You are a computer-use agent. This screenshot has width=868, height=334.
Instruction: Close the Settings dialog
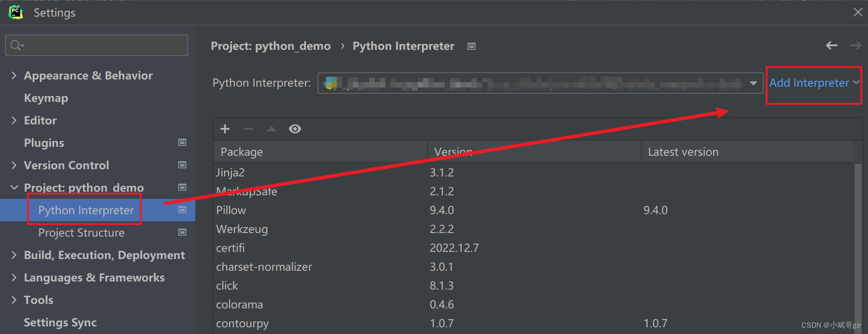858,12
